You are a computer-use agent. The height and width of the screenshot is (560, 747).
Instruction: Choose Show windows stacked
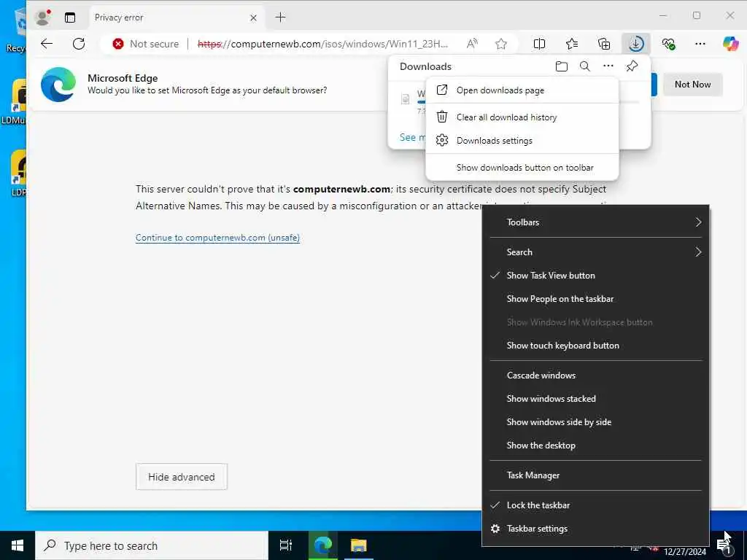pos(595,399)
